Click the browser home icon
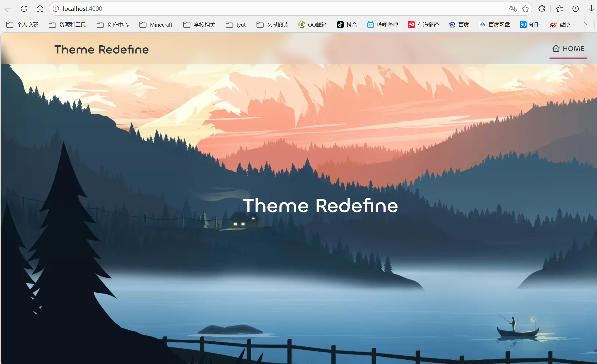 click(40, 9)
